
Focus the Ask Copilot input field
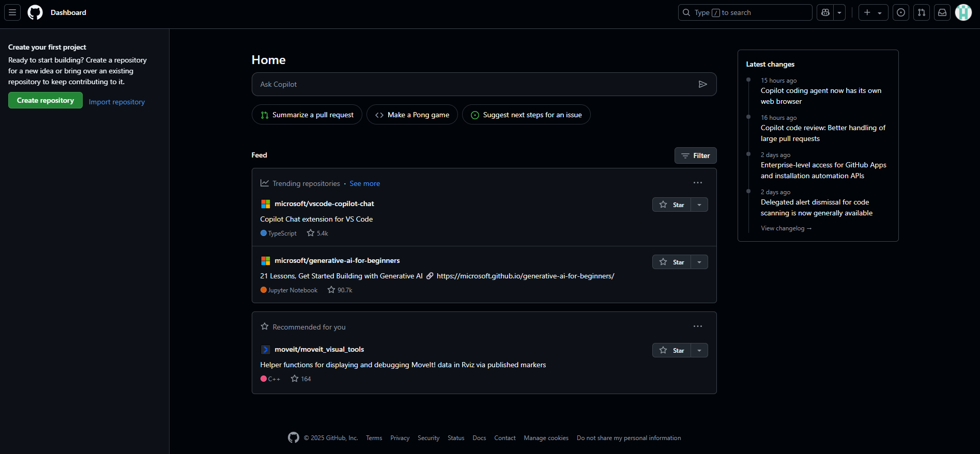(484, 84)
